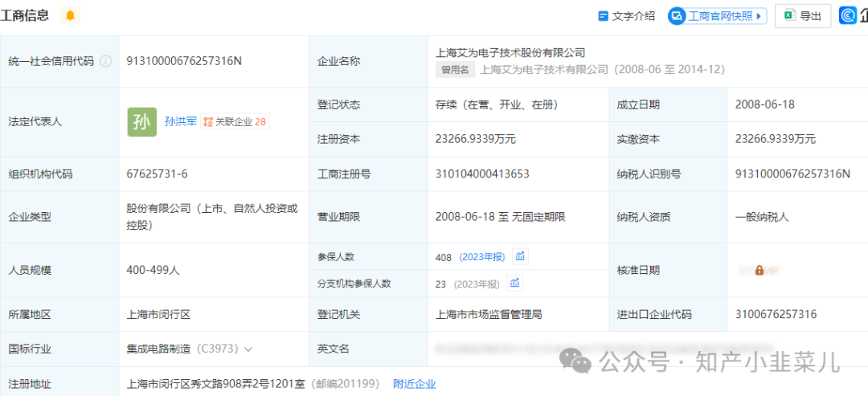Click info icon next to 统一社会信用代码

point(105,61)
